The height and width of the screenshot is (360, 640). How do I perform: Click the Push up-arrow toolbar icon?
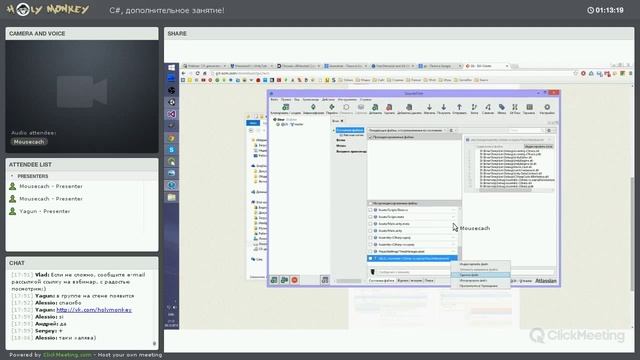tap(459, 107)
